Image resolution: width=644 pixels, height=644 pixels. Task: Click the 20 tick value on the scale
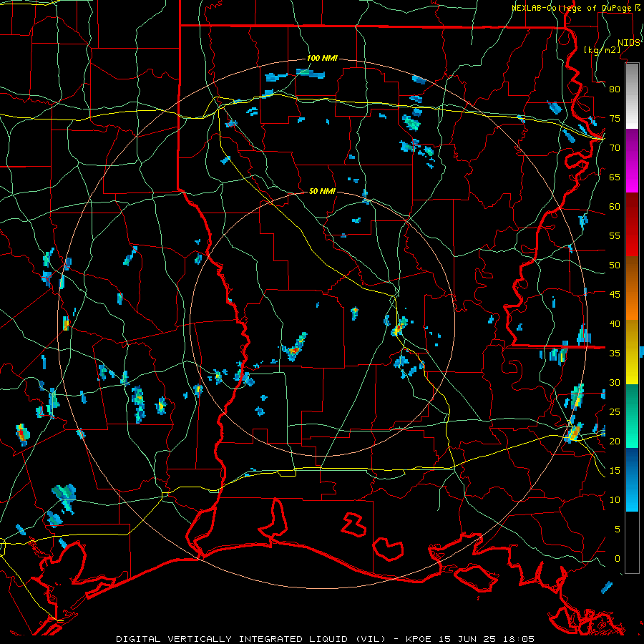coord(615,441)
